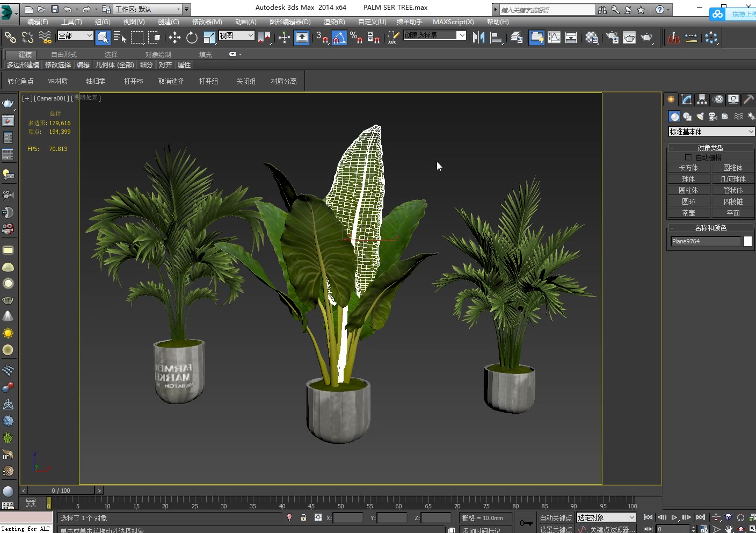Activate the Select Object tool
Image resolution: width=756 pixels, height=533 pixels.
pos(103,37)
